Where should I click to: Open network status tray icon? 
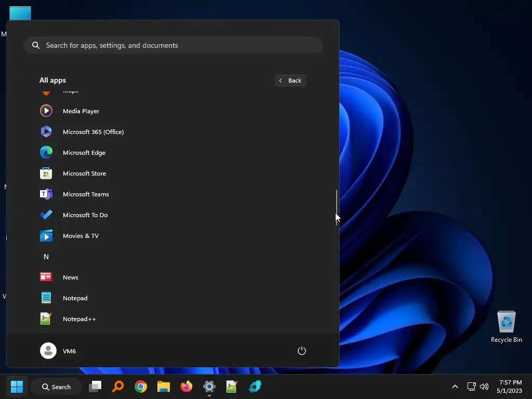(x=471, y=387)
